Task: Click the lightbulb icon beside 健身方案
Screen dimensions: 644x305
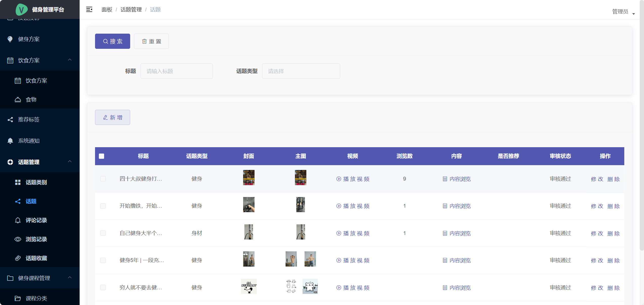Action: click(x=10, y=39)
